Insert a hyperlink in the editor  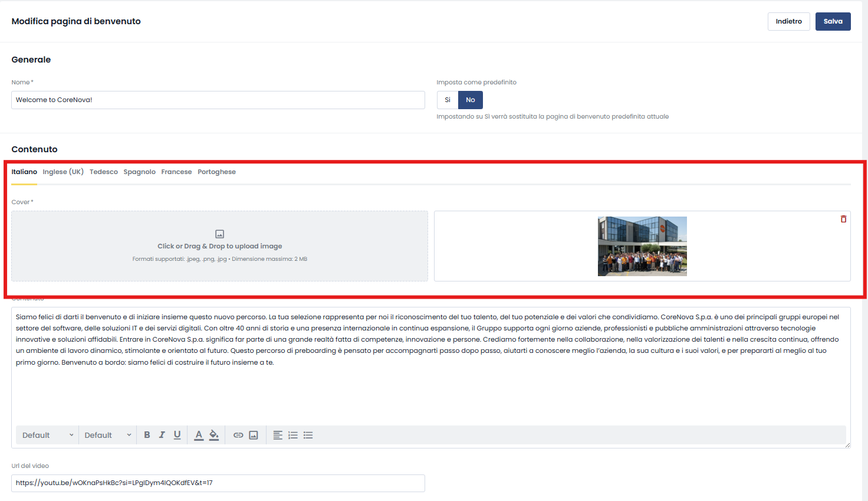238,435
